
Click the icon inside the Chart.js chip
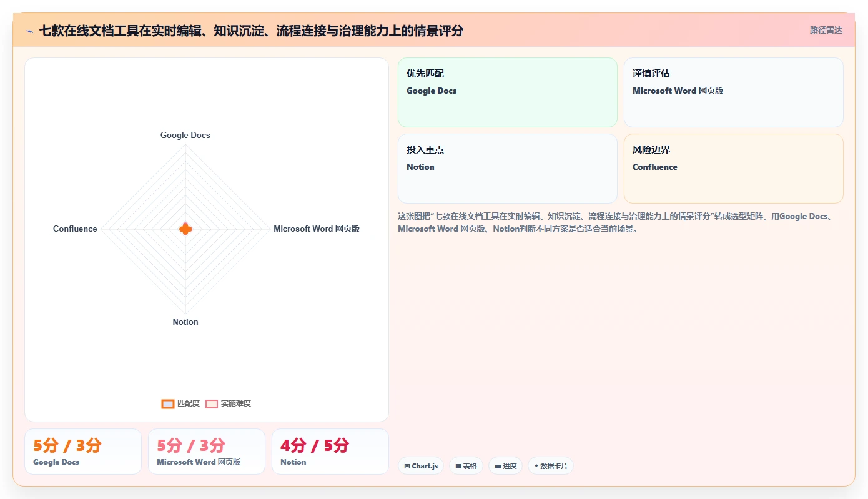(407, 466)
